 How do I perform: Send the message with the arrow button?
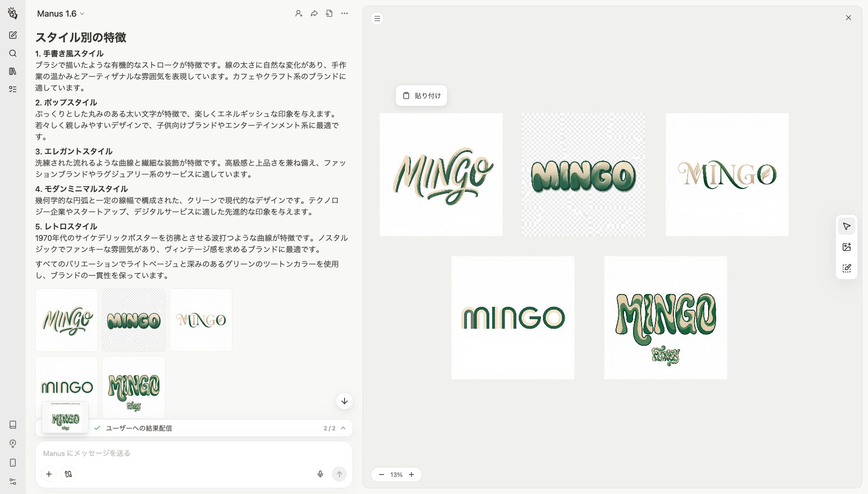click(339, 474)
